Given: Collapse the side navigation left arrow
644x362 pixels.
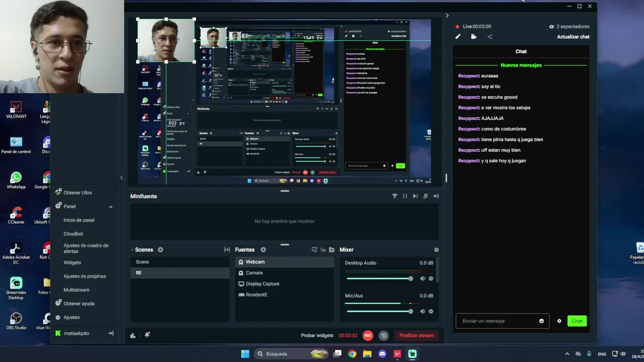Looking at the screenshot, I should tap(121, 177).
